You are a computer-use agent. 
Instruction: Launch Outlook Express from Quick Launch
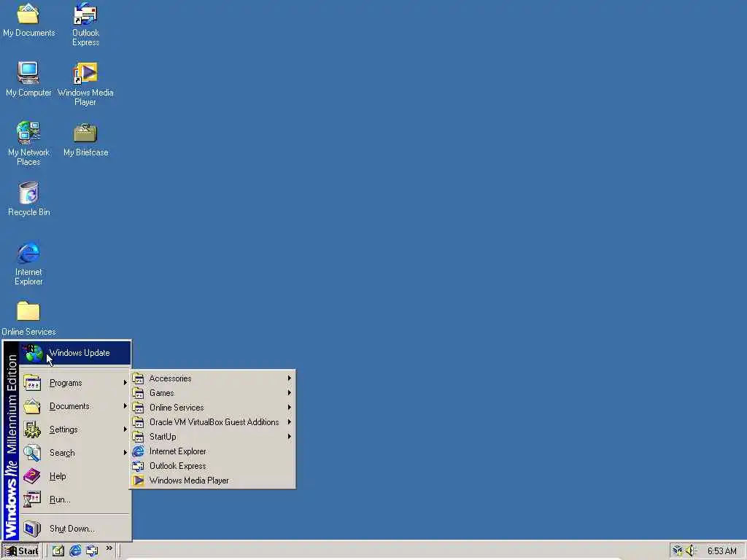pos(92,551)
